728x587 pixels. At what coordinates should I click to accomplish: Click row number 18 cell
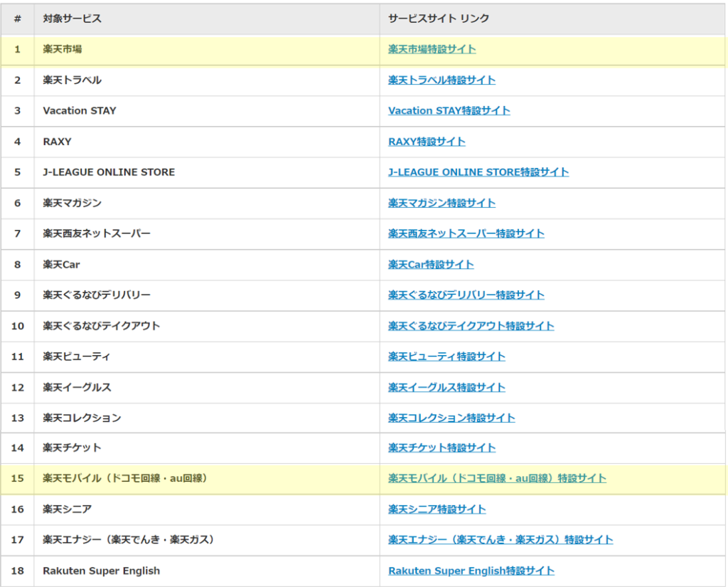[18, 571]
